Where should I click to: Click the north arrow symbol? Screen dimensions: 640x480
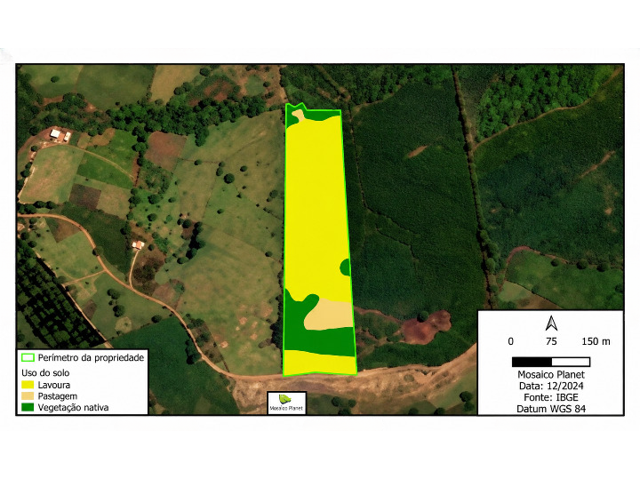[551, 323]
